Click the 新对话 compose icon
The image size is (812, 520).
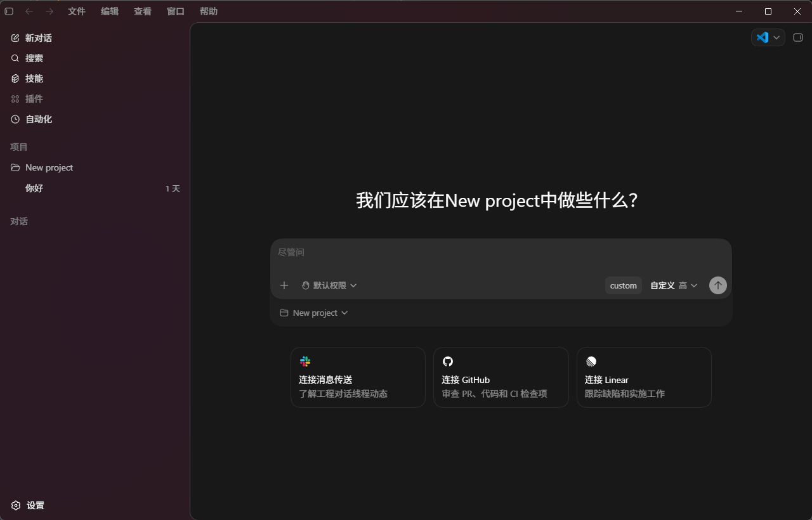[x=15, y=38]
